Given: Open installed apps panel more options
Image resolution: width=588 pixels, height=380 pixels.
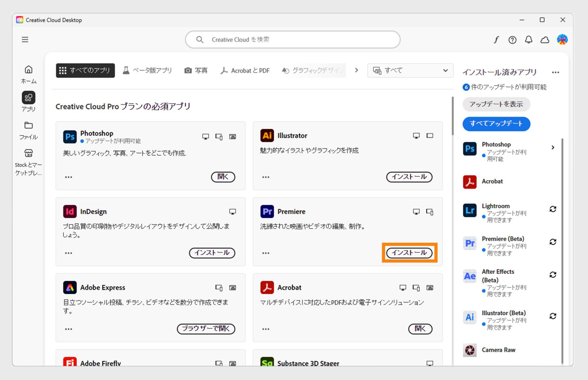Looking at the screenshot, I should tap(556, 73).
